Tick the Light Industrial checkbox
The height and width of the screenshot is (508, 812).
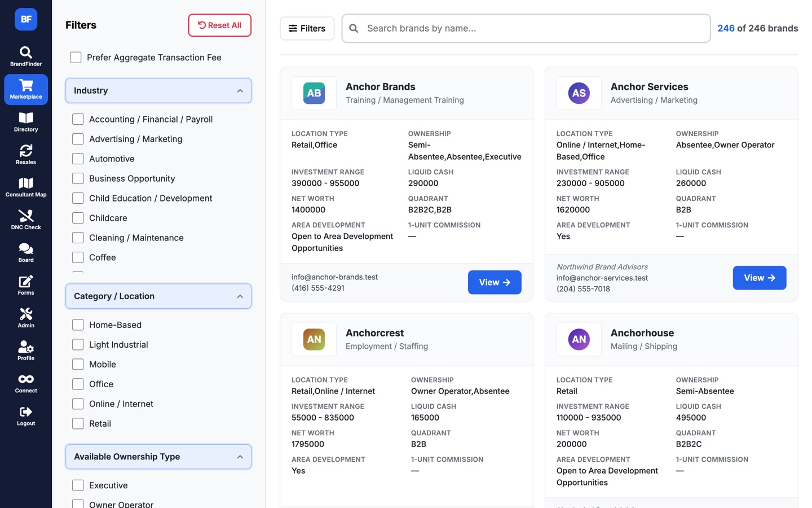click(78, 344)
